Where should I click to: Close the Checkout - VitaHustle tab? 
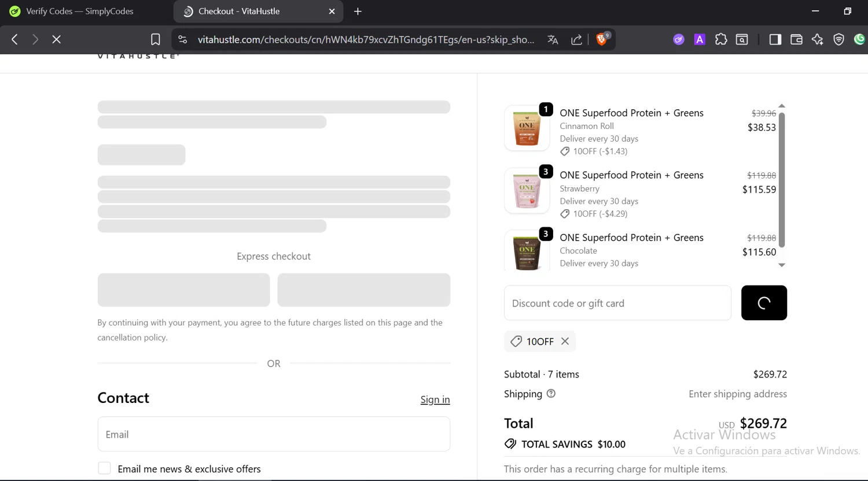tap(332, 11)
